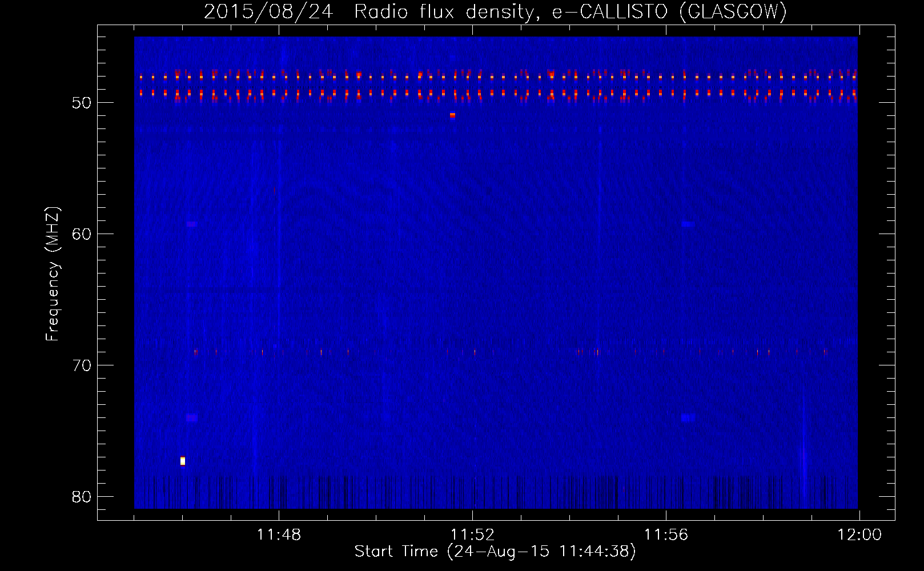The width and height of the screenshot is (924, 571).
Task: Click the 60 frequency tick label
Action: point(82,234)
